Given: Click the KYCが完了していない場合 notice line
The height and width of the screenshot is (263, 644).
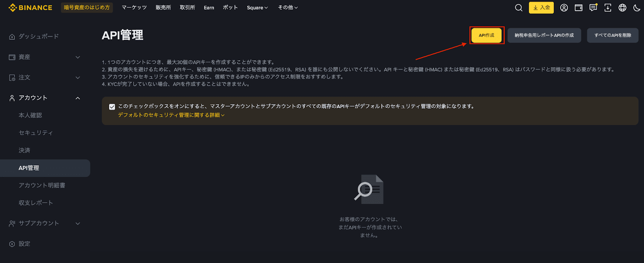Looking at the screenshot, I should pos(175,84).
